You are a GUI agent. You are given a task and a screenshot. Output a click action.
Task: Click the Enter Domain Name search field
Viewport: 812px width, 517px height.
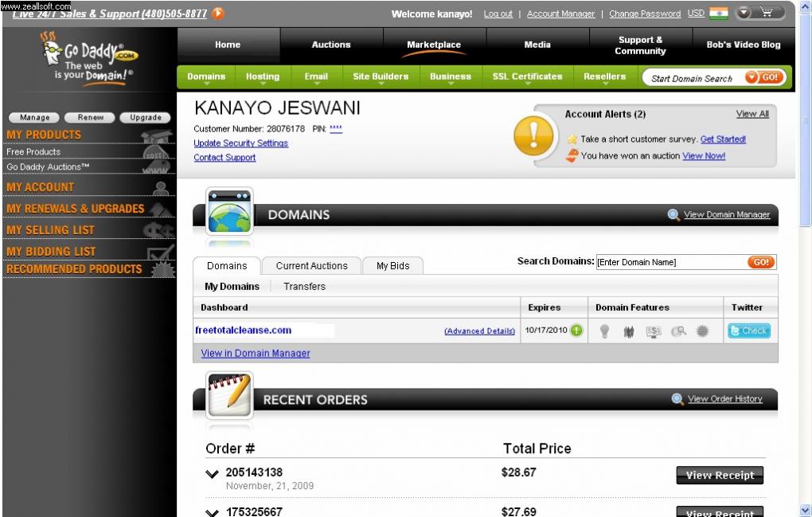[x=671, y=262]
